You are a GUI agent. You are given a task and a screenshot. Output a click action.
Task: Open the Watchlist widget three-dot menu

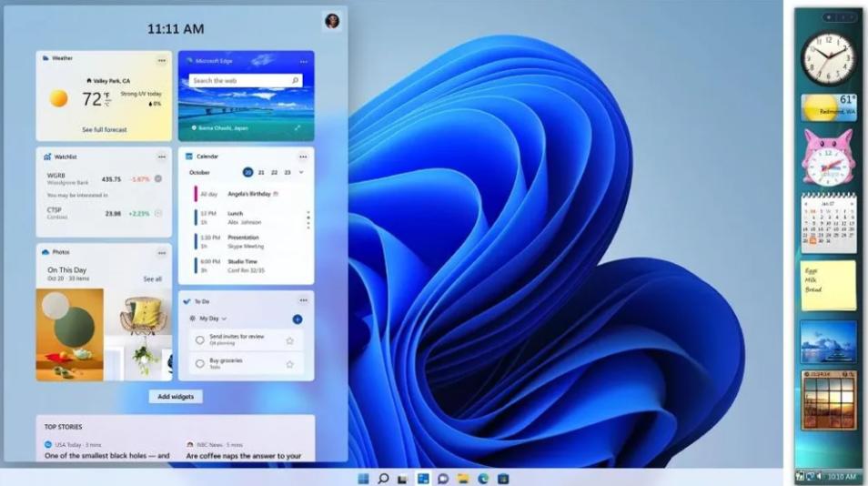pyautogui.click(x=161, y=157)
